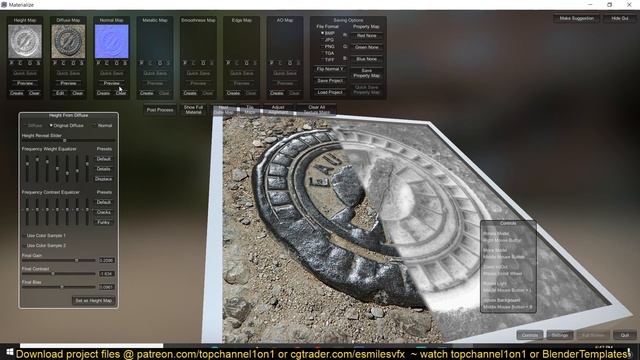Click Load Project button
The height and width of the screenshot is (360, 640).
click(330, 93)
